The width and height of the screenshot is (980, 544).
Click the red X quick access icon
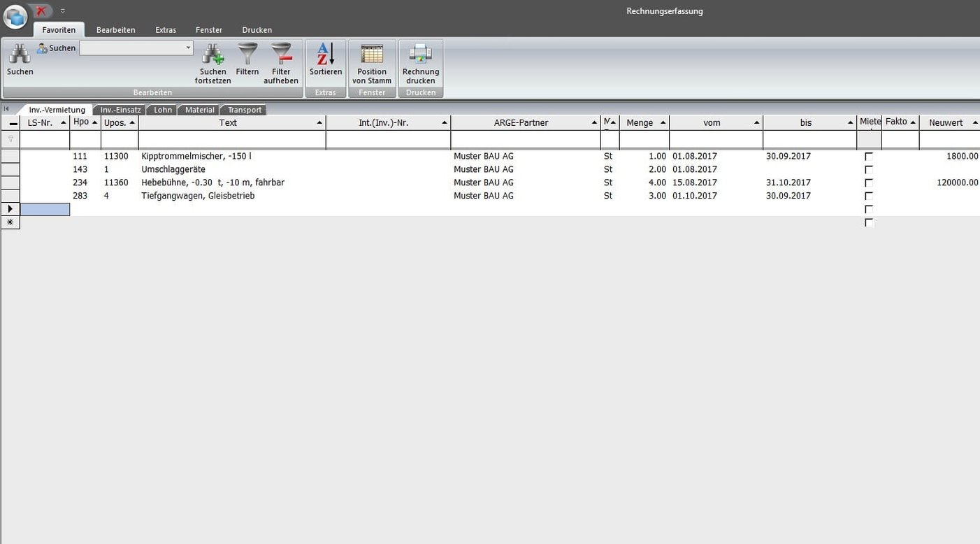tap(42, 11)
